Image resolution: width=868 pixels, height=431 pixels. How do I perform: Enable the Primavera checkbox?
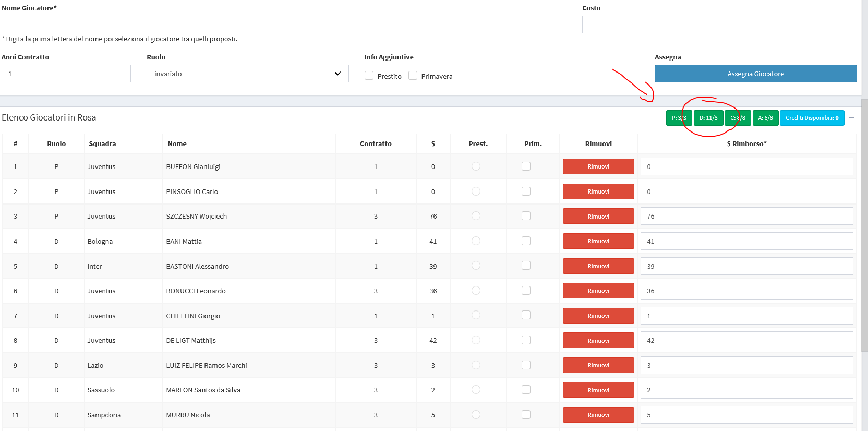pos(413,76)
